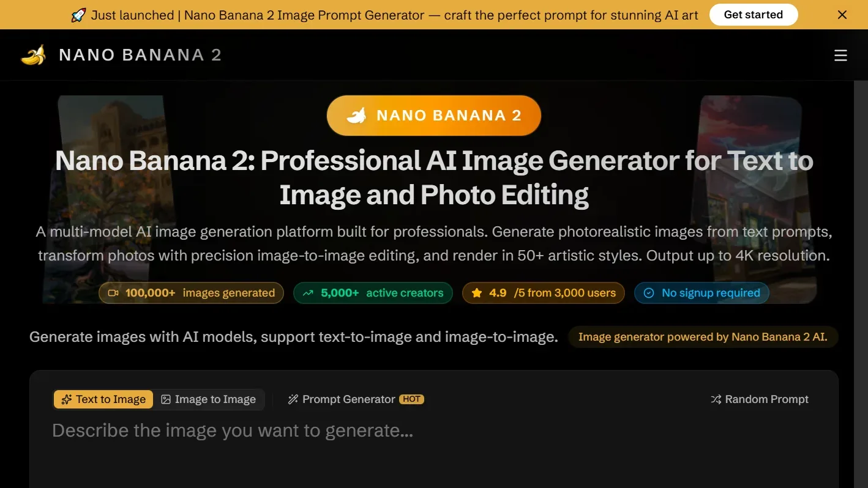The width and height of the screenshot is (868, 488).
Task: Click the trending arrow icon in creators badge
Action: [308, 293]
